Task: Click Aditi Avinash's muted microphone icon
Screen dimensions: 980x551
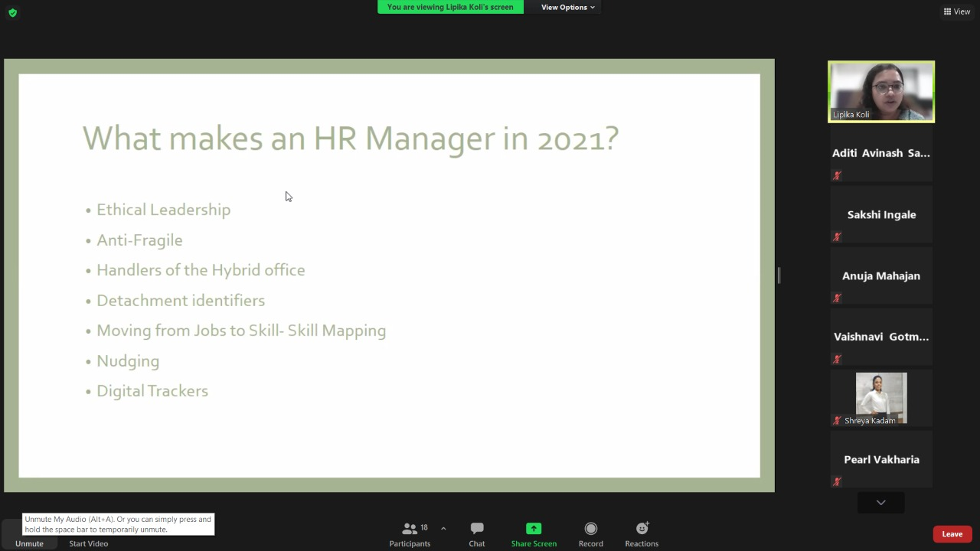Action: pos(837,175)
